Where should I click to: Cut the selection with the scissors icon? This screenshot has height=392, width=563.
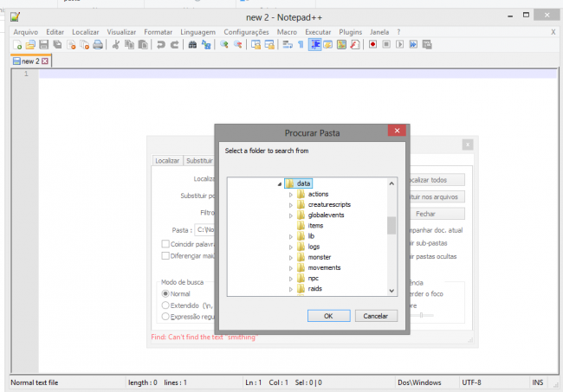point(115,44)
